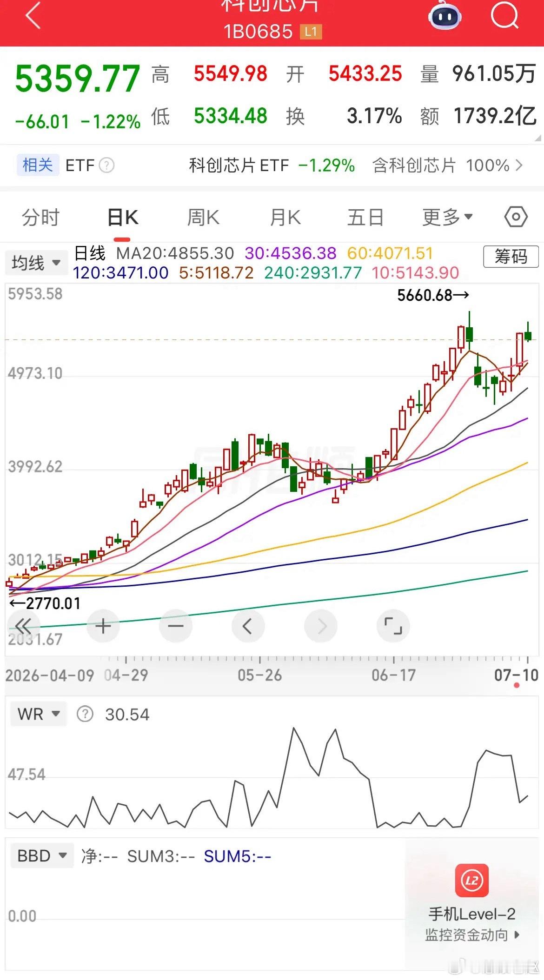Tap the open price 5433.25
This screenshot has height=980, width=544.
(x=365, y=74)
